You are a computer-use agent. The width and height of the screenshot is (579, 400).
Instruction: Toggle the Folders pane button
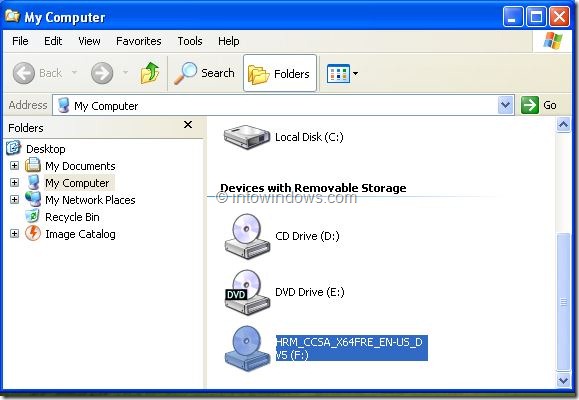280,73
